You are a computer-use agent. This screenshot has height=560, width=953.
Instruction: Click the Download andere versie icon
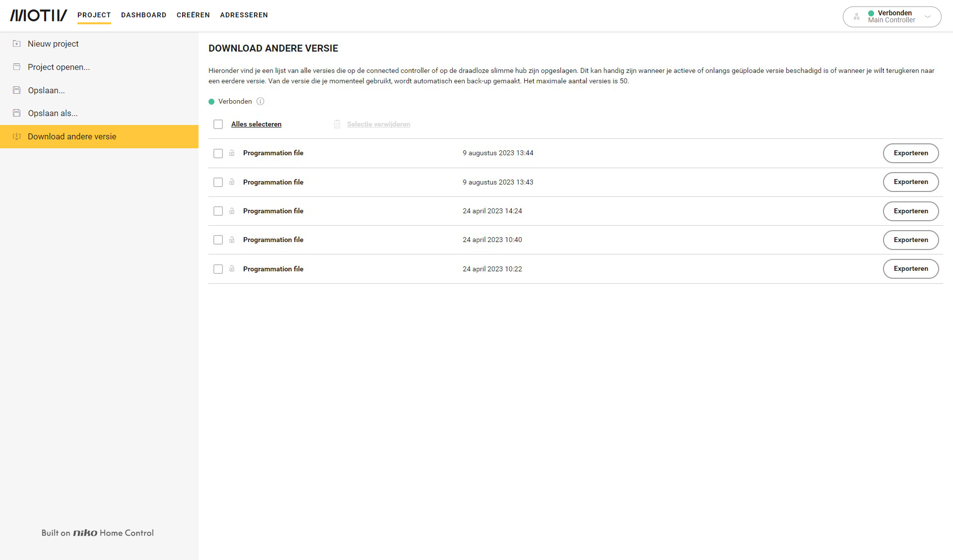(x=16, y=136)
